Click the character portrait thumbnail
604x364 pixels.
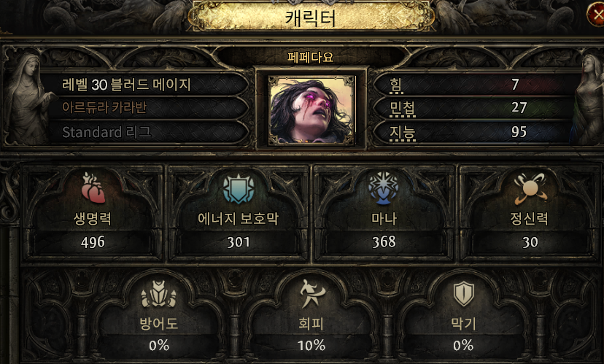(311, 109)
